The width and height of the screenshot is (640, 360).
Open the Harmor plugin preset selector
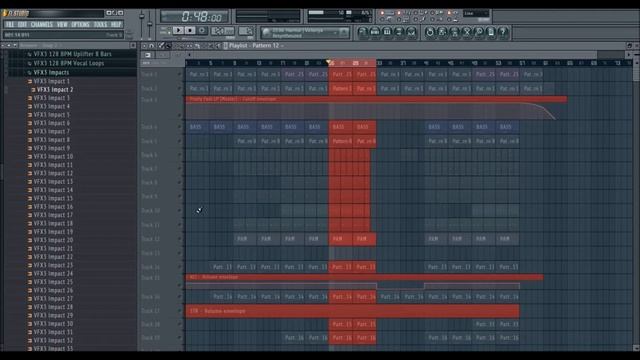coord(304,33)
